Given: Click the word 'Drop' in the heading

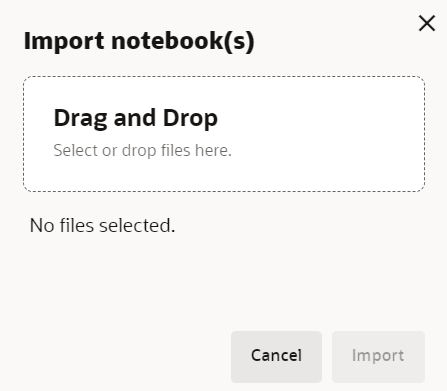Looking at the screenshot, I should [190, 118].
